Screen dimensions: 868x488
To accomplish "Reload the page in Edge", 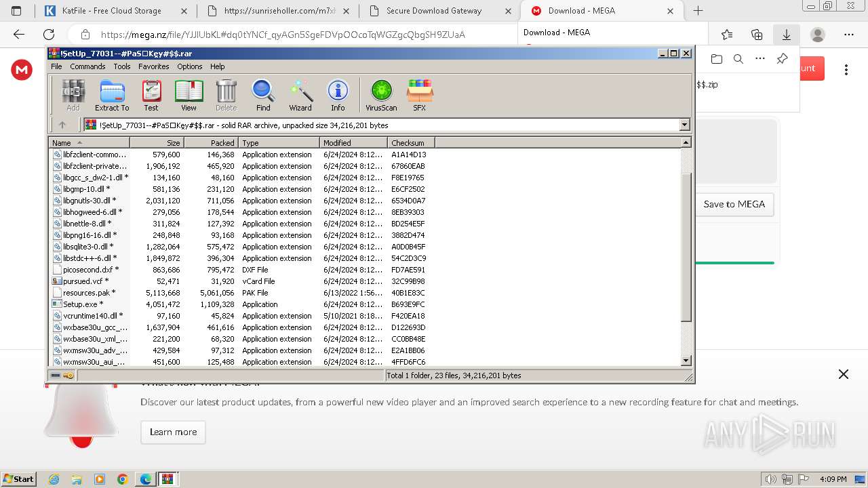I will pos(49,35).
